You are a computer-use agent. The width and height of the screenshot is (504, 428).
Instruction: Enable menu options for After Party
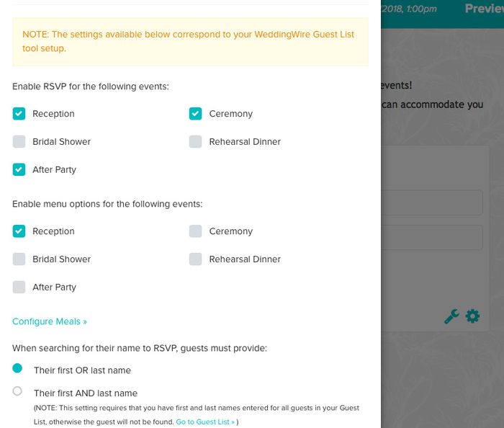pyautogui.click(x=19, y=287)
